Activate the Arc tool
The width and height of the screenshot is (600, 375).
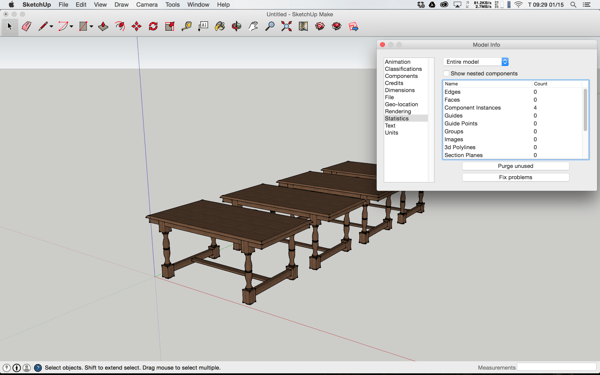pos(63,26)
